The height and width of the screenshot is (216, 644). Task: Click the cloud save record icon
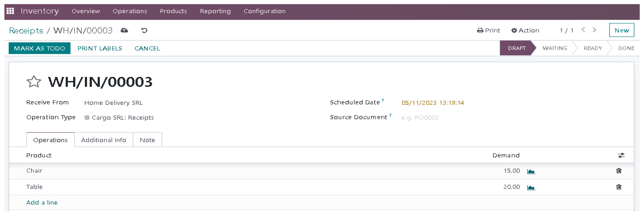coord(124,30)
